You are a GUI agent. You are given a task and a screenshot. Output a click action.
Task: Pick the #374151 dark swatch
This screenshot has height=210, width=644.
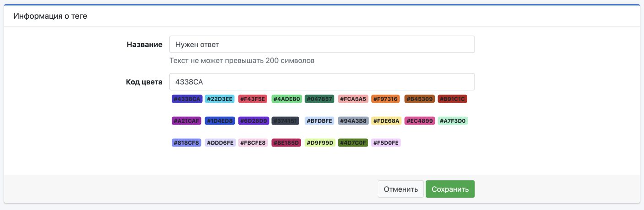pyautogui.click(x=285, y=121)
